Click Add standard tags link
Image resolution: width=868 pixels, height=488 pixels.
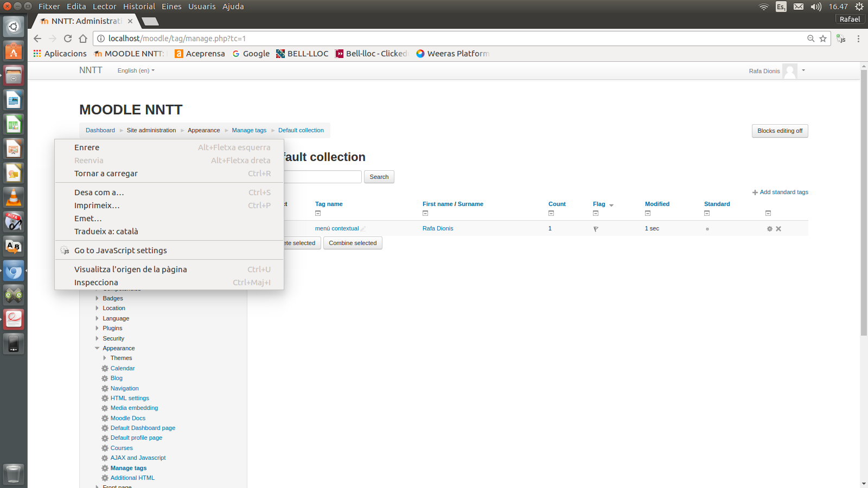point(780,192)
